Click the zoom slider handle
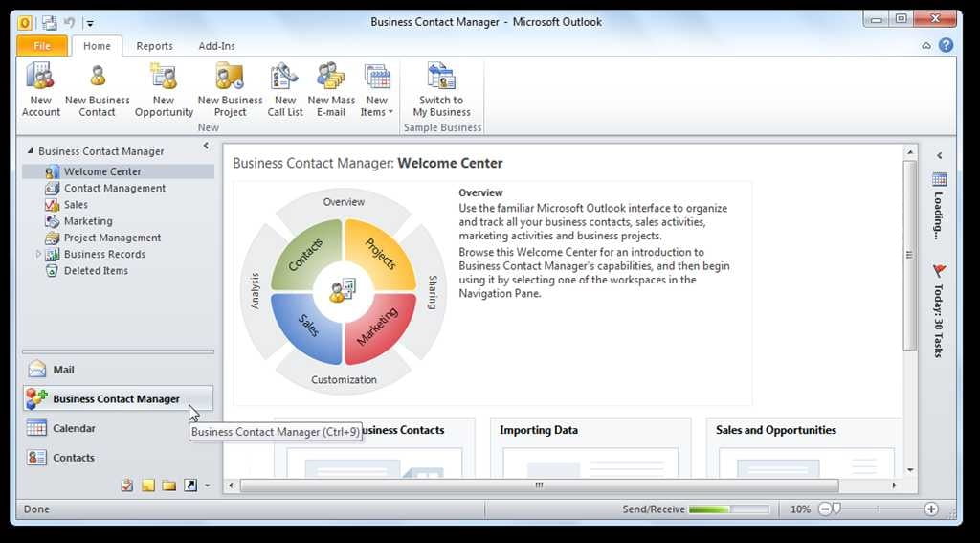Image resolution: width=980 pixels, height=543 pixels. (836, 509)
